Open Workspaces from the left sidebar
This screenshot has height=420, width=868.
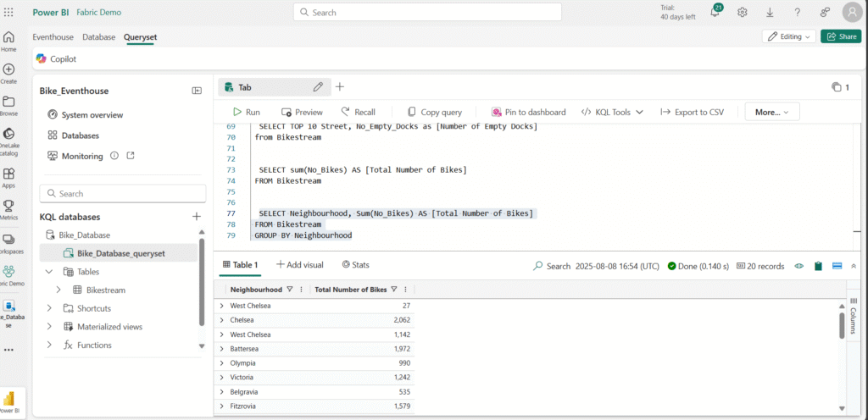tap(8, 243)
